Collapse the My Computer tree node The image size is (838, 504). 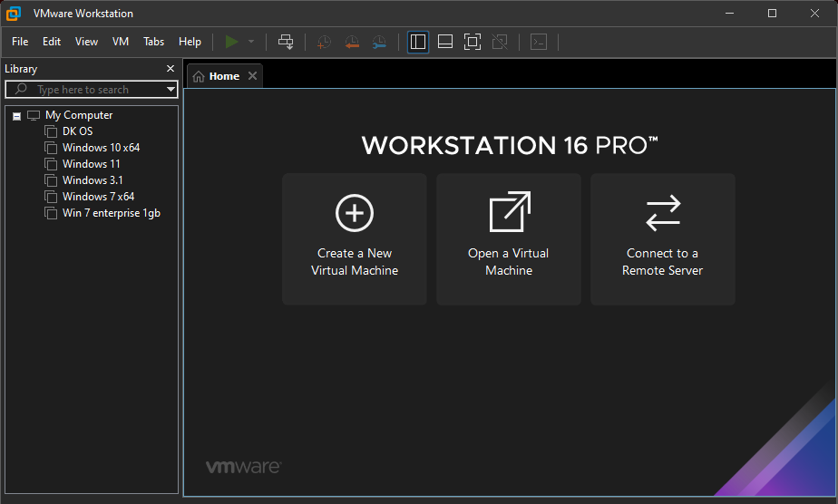(x=16, y=116)
